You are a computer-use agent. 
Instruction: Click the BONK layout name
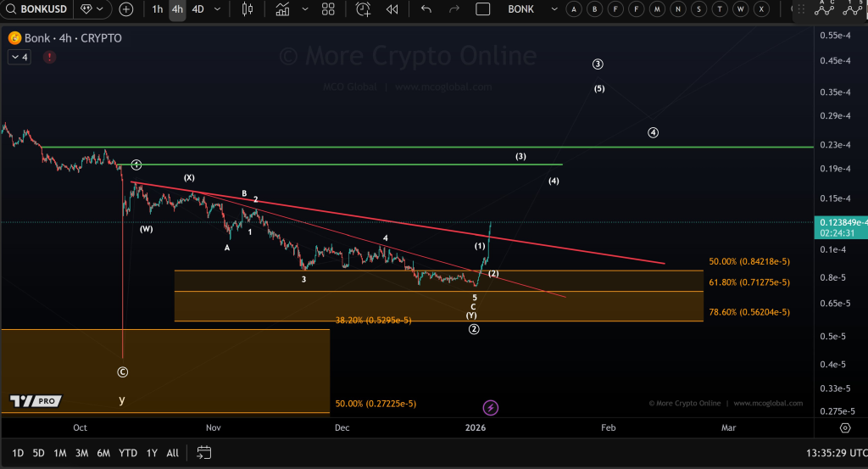521,8
